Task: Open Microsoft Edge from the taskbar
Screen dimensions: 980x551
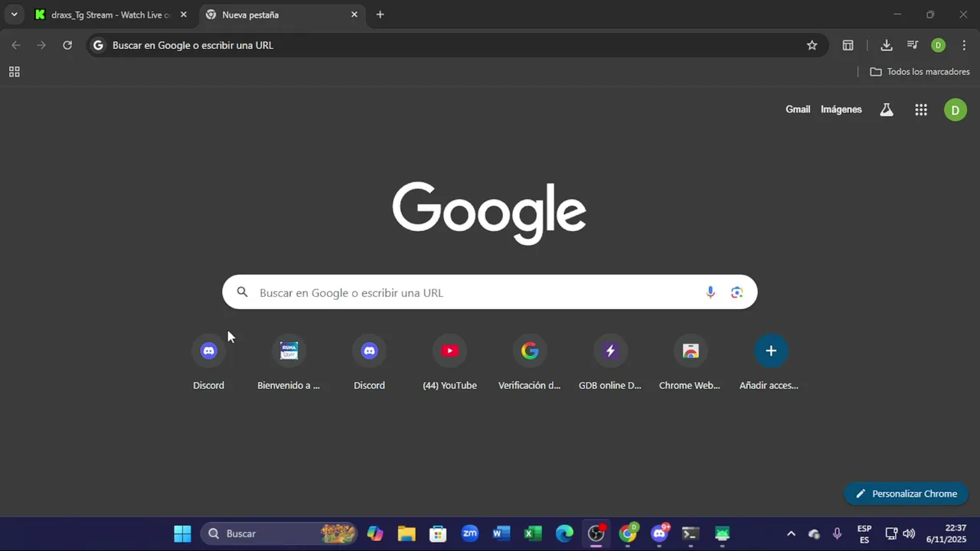Action: (x=564, y=533)
